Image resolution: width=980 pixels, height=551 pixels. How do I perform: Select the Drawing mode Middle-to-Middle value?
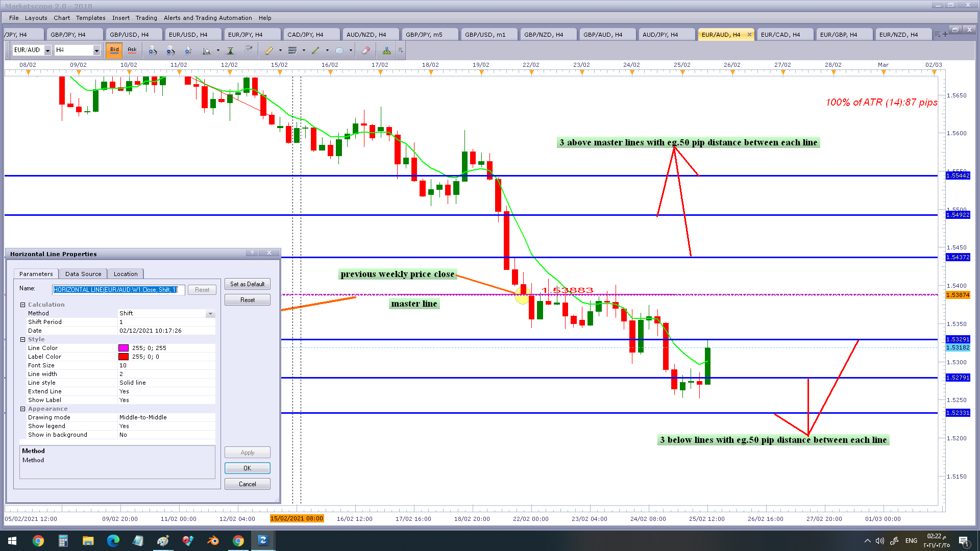click(166, 417)
